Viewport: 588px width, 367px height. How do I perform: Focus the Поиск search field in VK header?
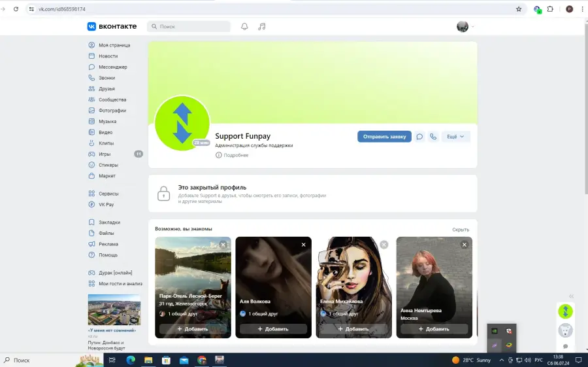189,26
